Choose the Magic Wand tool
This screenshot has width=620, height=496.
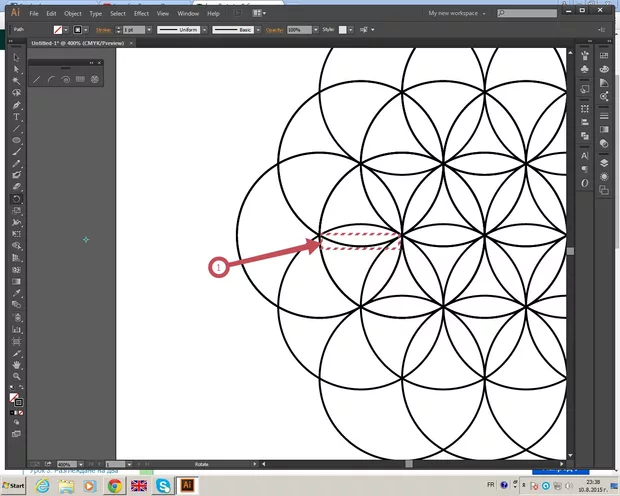tap(17, 80)
